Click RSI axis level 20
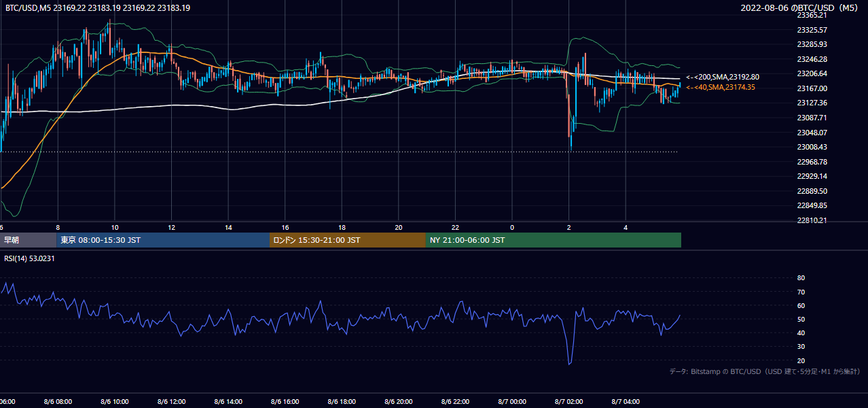 coord(801,360)
